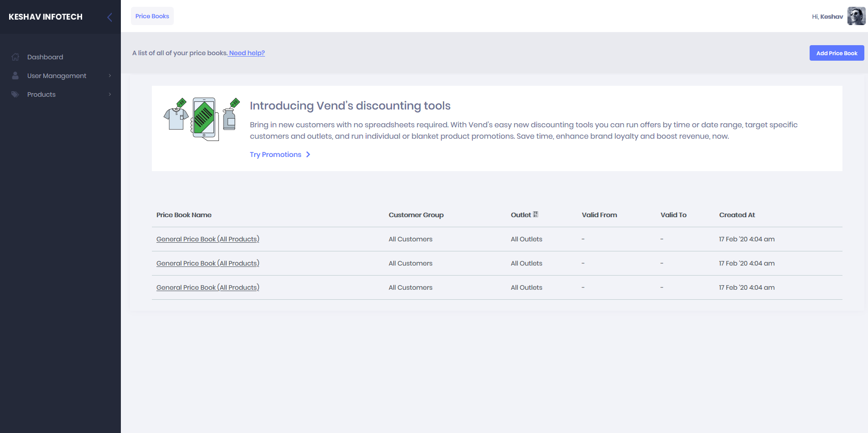Open User Management menu item
This screenshot has height=433, width=868.
tap(57, 76)
